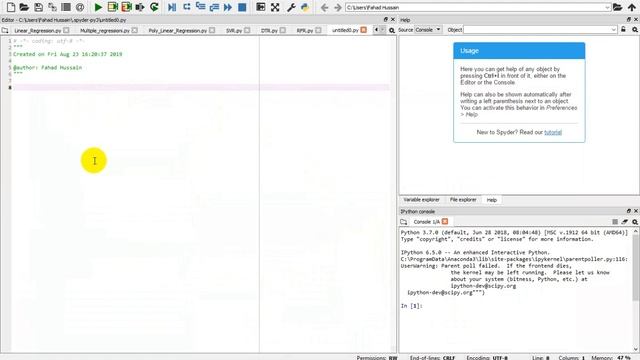Undock the Editor pane
The width and height of the screenshot is (640, 360).
(386, 19)
